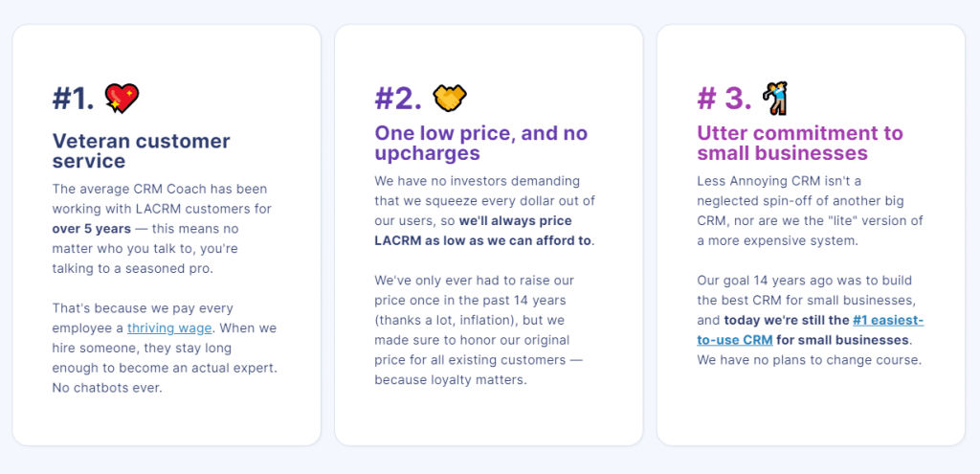The height and width of the screenshot is (474, 980).
Task: Click the purple "#2." number label
Action: point(397,99)
